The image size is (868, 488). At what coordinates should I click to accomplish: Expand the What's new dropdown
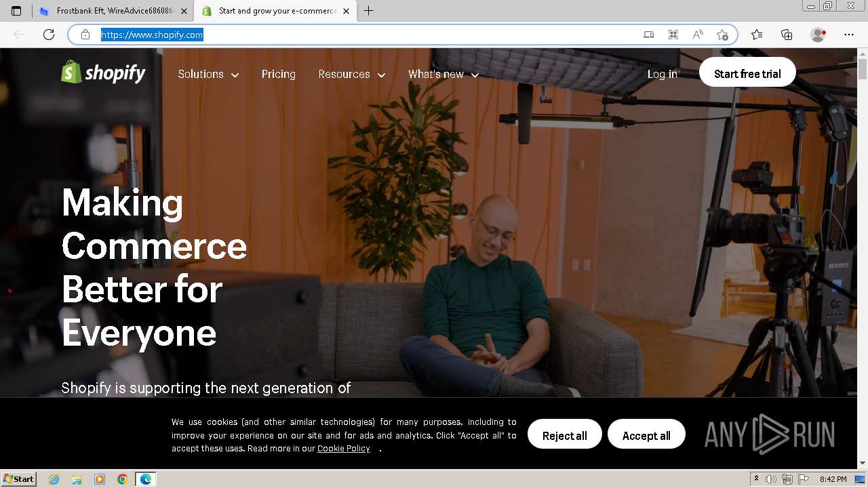[443, 75]
